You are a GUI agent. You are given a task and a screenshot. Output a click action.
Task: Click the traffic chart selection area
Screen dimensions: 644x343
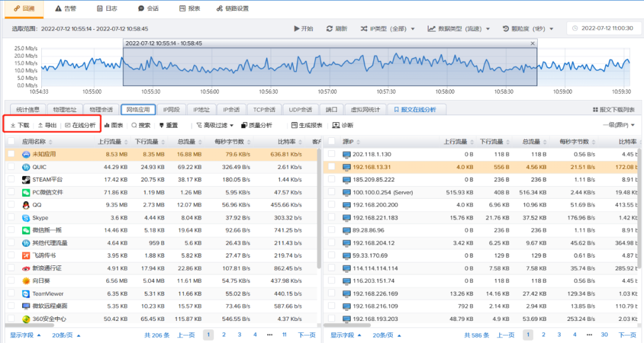(330, 67)
